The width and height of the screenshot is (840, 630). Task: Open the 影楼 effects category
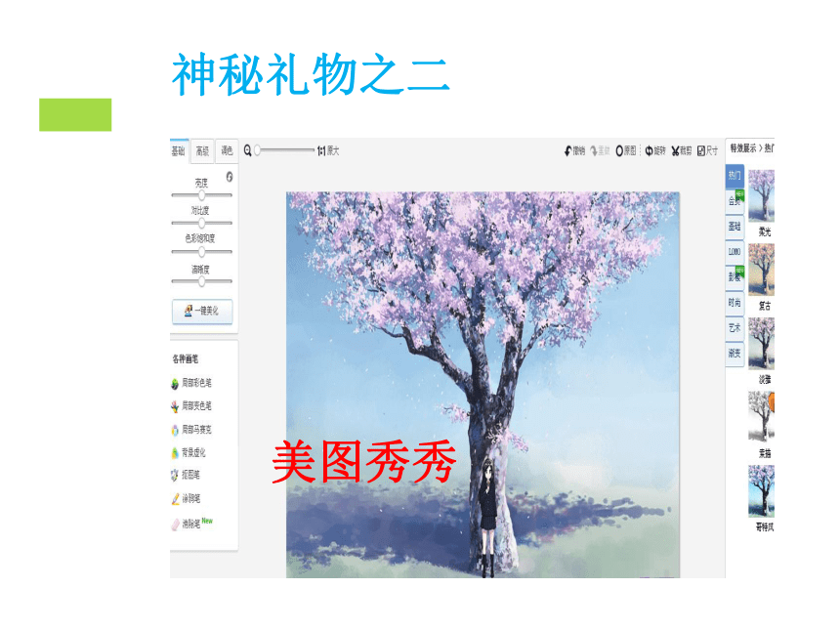tap(735, 276)
